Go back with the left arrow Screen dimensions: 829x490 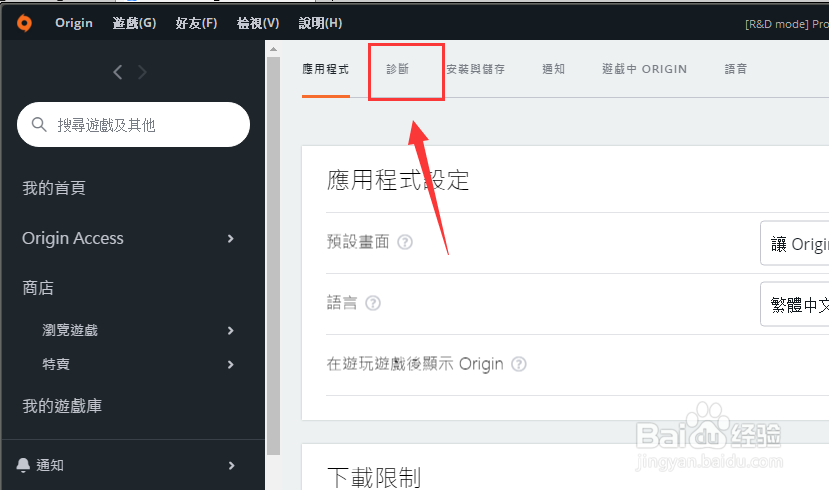click(x=118, y=72)
